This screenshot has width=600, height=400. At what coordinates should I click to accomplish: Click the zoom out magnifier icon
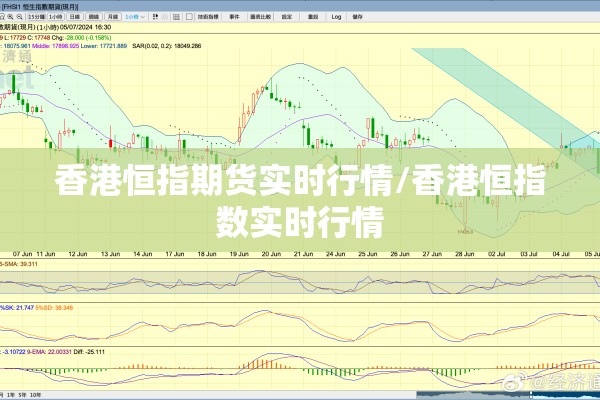[20, 17]
